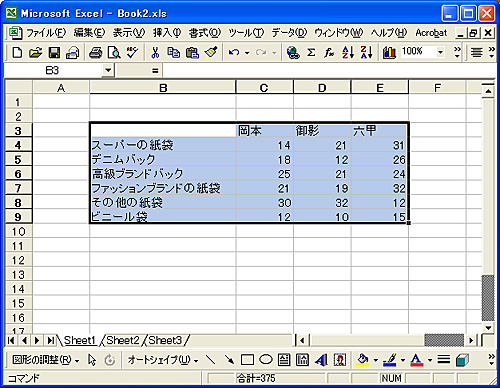Insert WordArt with the tilted A icon
The width and height of the screenshot is (500, 388).
pos(321,360)
